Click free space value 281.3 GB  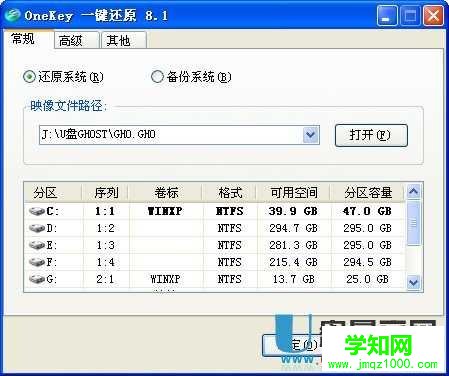click(x=293, y=245)
